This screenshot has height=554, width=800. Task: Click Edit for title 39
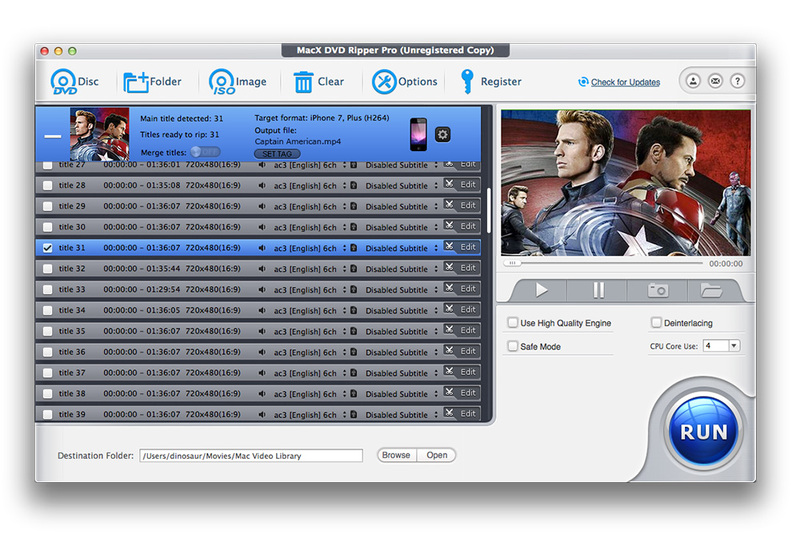click(468, 413)
